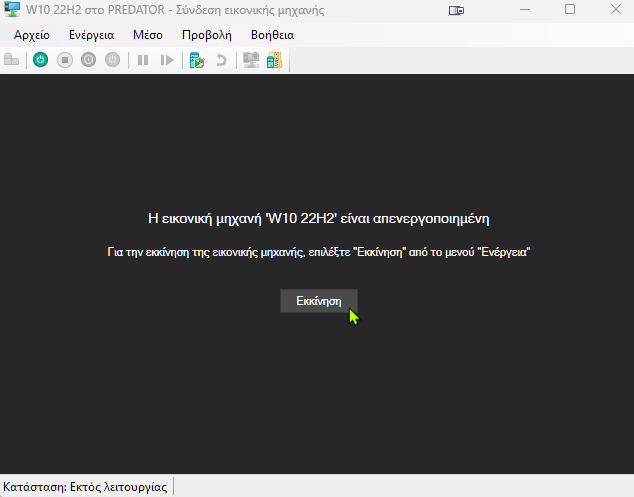The image size is (634, 497).
Task: Click the message 'Η εικονική μηχανή 'W10 22H2' είναι απενεργοποιημένη'
Action: (319, 218)
